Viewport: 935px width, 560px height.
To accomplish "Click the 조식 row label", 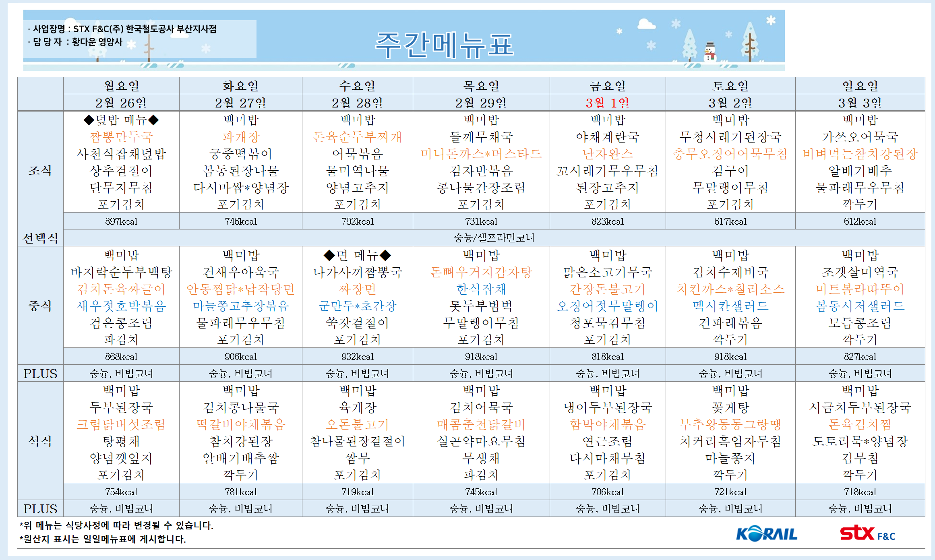I will point(40,170).
